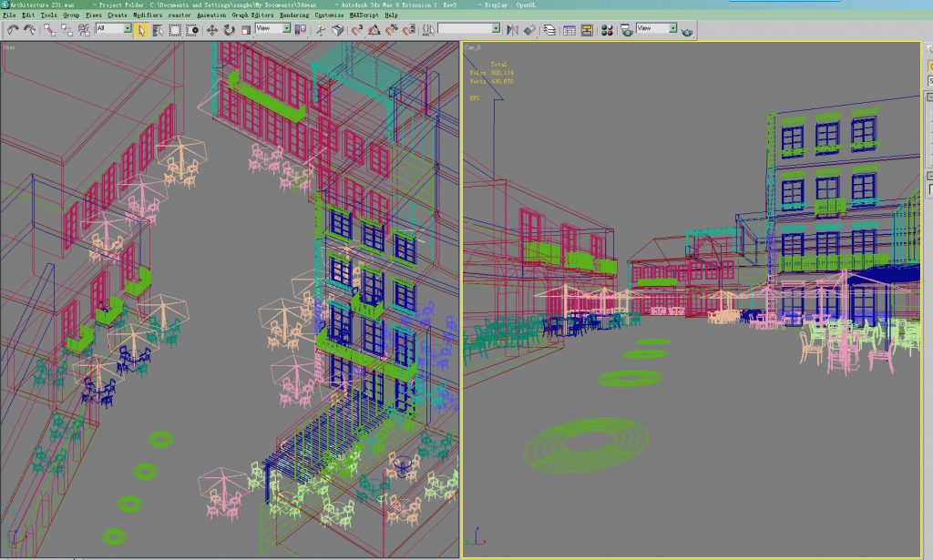Open the render output View dropdown
Screen dimensions: 933x560
[x=654, y=29]
